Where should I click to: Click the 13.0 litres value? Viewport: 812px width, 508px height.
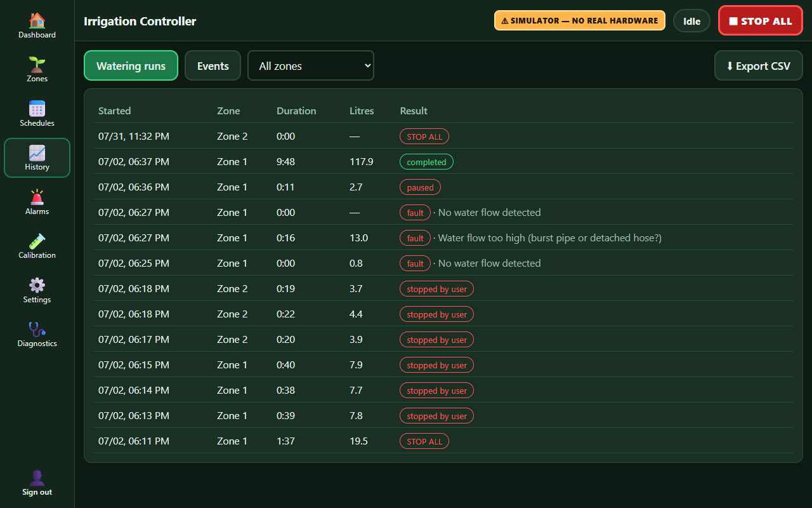tap(359, 237)
